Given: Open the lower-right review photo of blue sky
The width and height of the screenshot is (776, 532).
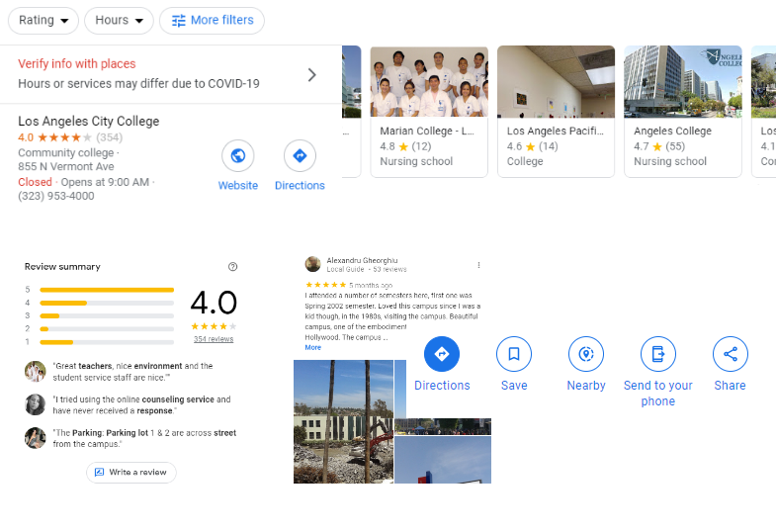Looking at the screenshot, I should 443,460.
